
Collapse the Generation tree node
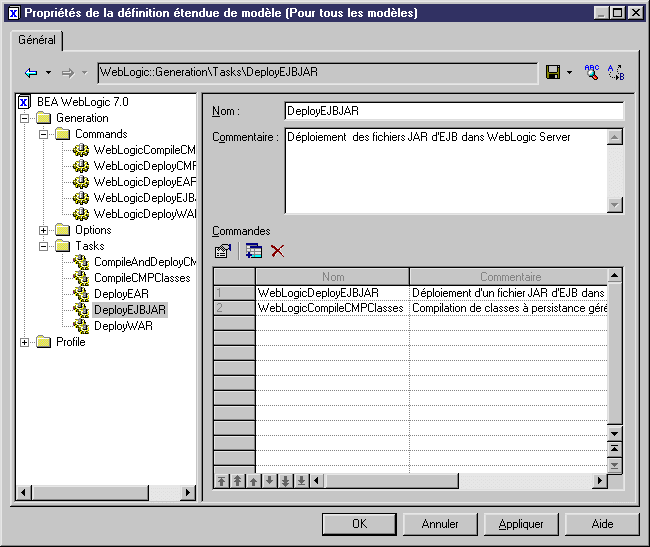click(x=25, y=118)
